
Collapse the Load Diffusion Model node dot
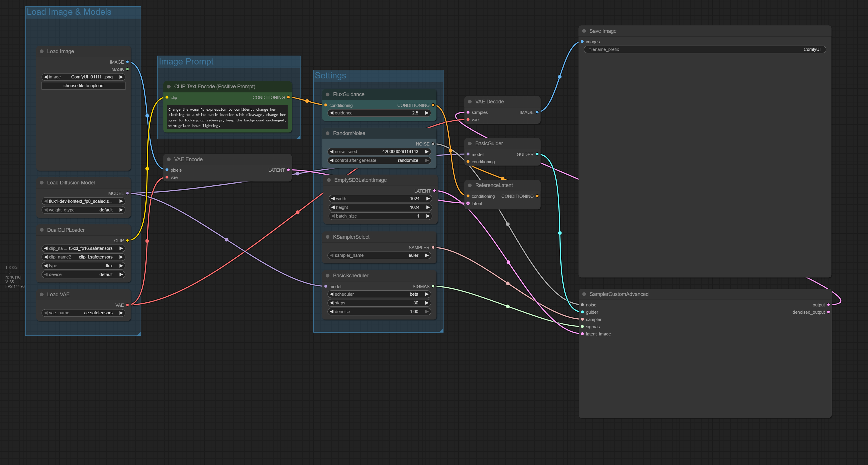[42, 182]
